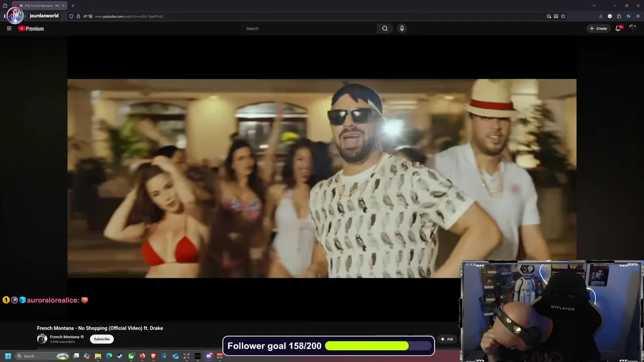Click the YouTube search input field
The height and width of the screenshot is (362, 644).
tap(309, 29)
